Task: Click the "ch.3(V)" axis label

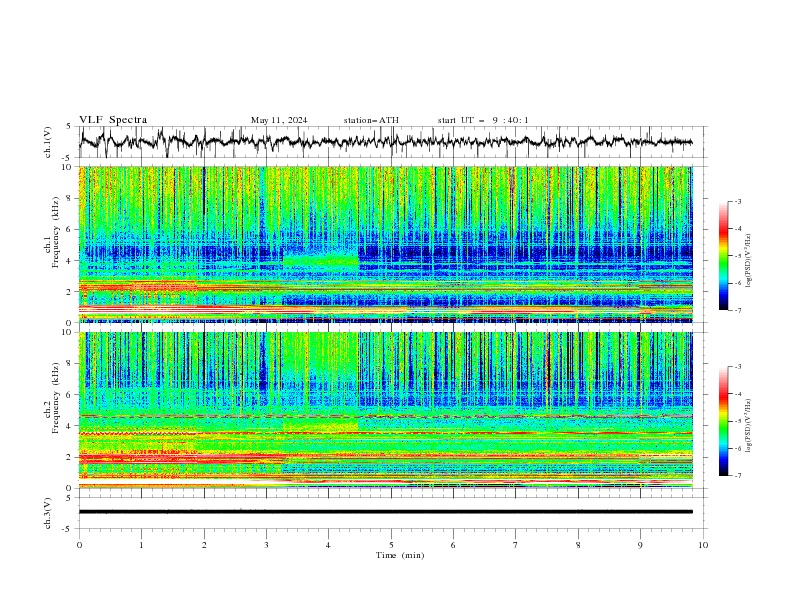Action: point(48,513)
